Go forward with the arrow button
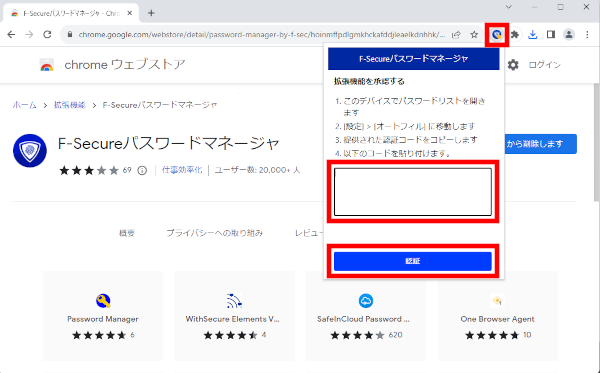The image size is (600, 373). click(x=29, y=35)
